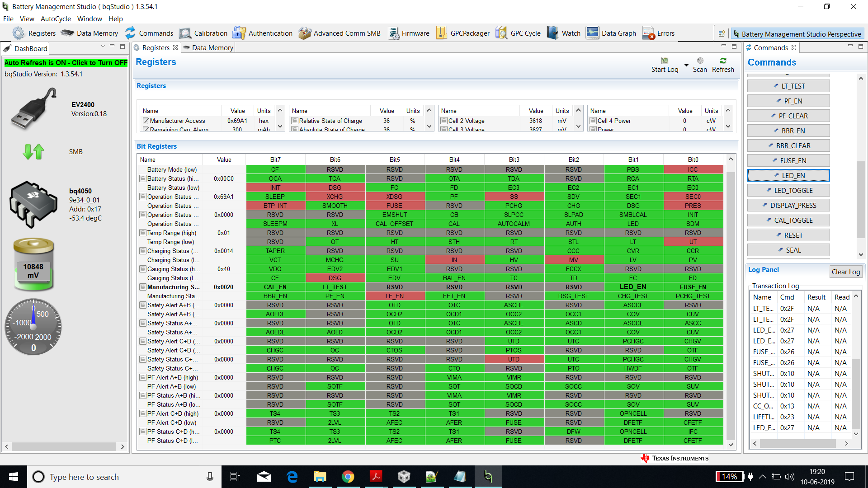Check the Temp Range (high) row checkbox

pos(143,233)
